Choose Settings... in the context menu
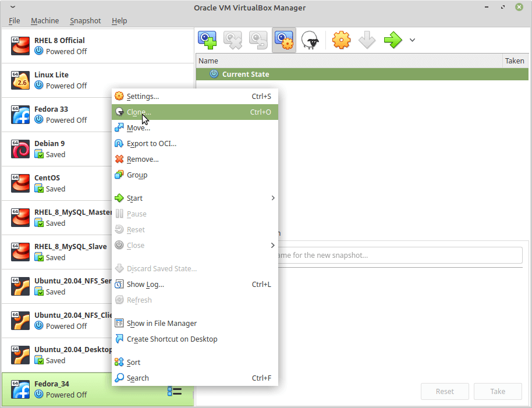 pyautogui.click(x=195, y=96)
